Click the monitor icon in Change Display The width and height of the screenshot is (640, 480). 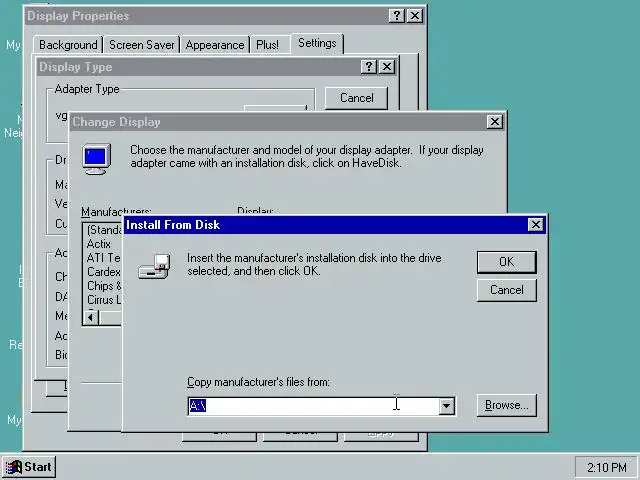coord(97,159)
